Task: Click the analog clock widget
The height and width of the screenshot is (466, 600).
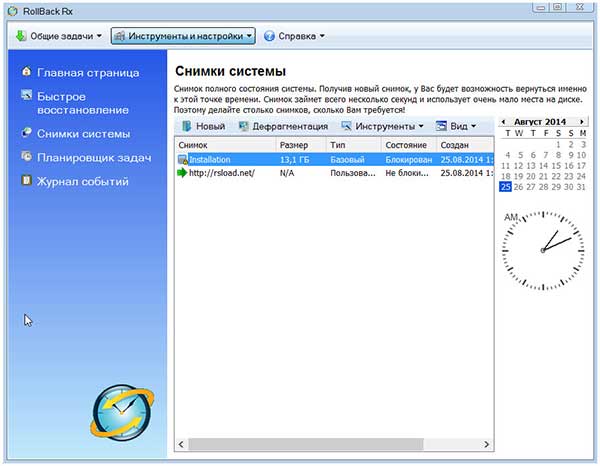Action: pyautogui.click(x=543, y=250)
